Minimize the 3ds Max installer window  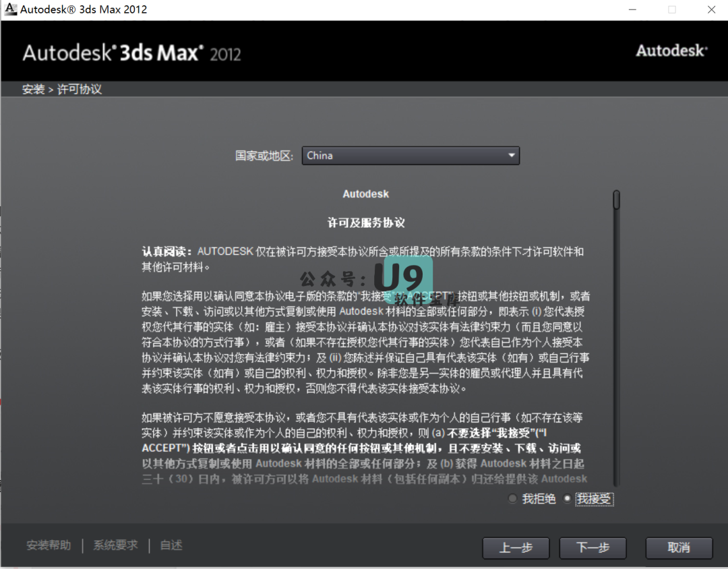(x=632, y=9)
